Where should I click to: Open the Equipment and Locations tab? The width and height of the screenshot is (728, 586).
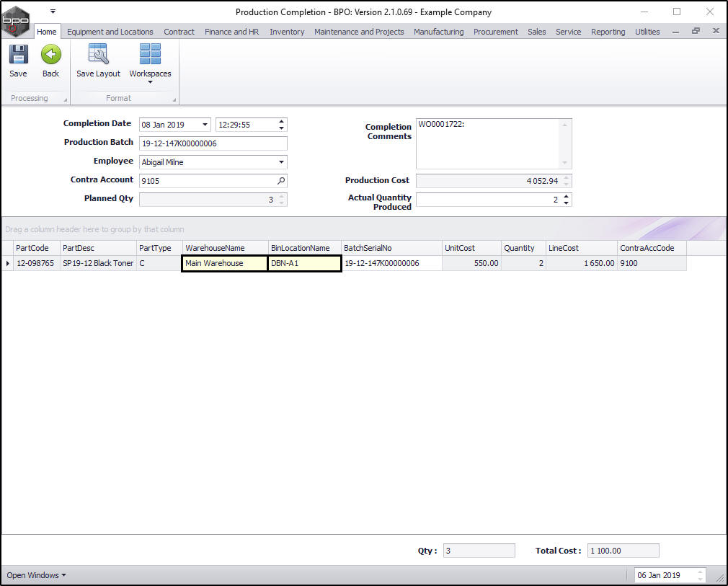tap(110, 32)
